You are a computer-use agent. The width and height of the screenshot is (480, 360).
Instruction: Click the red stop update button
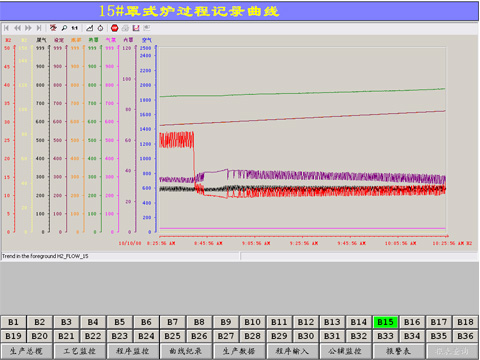coord(114,28)
